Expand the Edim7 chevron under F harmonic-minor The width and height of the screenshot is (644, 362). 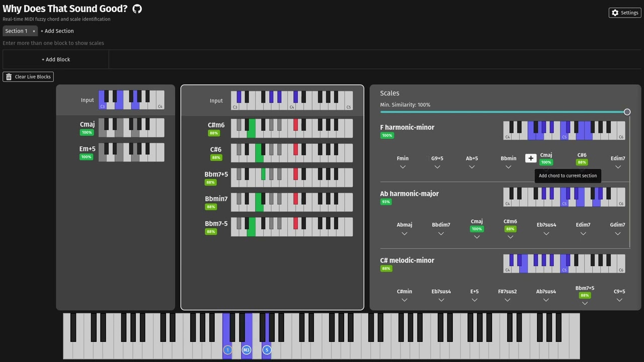click(x=618, y=167)
